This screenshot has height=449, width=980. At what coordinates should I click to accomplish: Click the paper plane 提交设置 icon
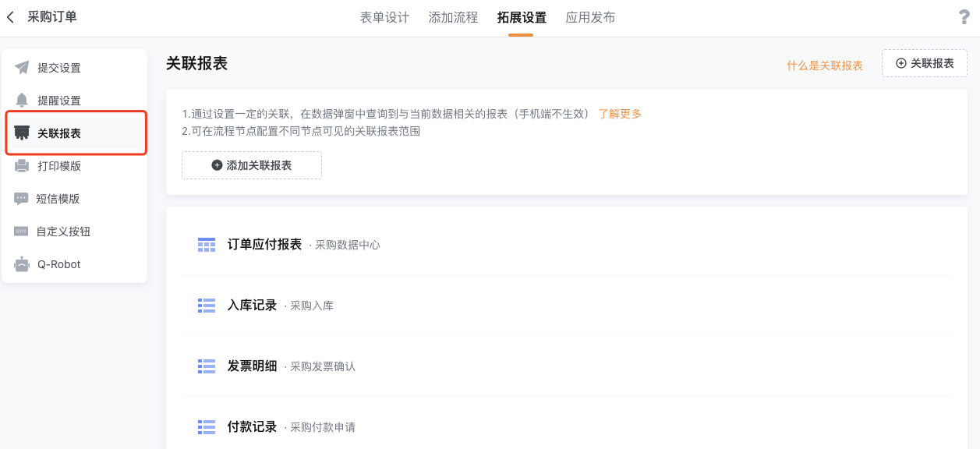click(x=22, y=68)
